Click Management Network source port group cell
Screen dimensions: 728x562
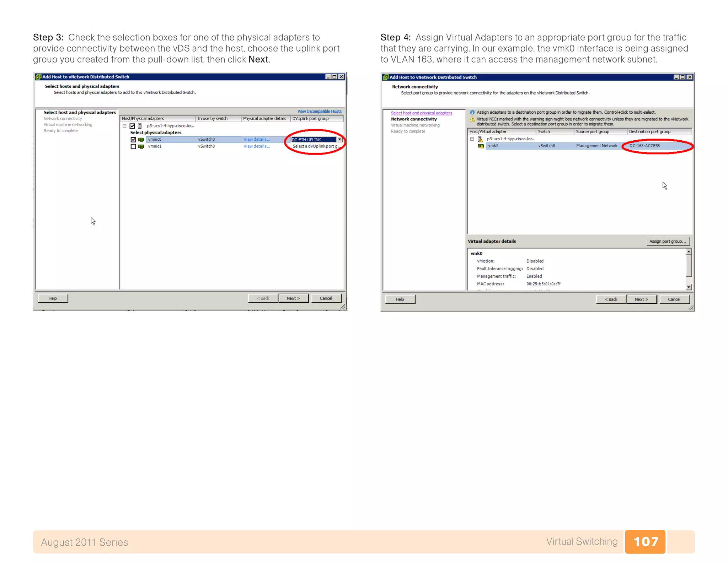point(596,146)
